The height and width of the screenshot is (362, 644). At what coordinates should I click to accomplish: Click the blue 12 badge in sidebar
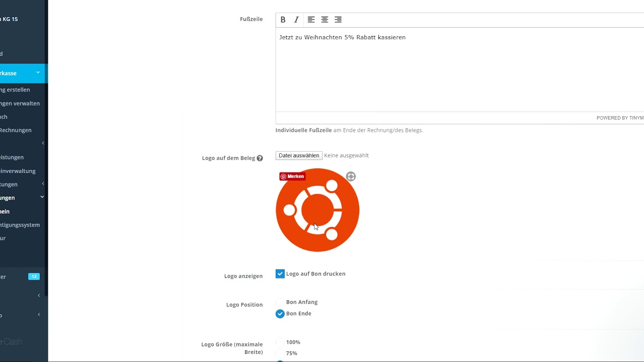pyautogui.click(x=34, y=277)
